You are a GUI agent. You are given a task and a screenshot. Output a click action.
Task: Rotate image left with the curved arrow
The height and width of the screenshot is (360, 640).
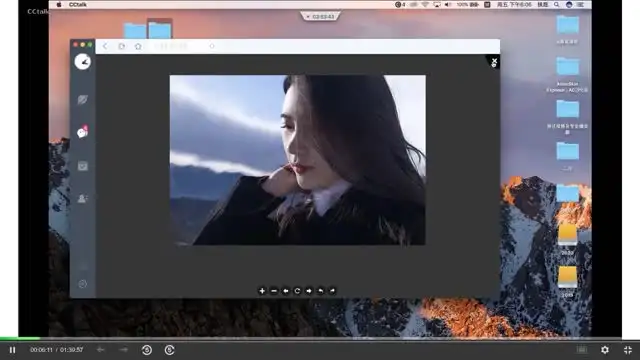(x=320, y=291)
